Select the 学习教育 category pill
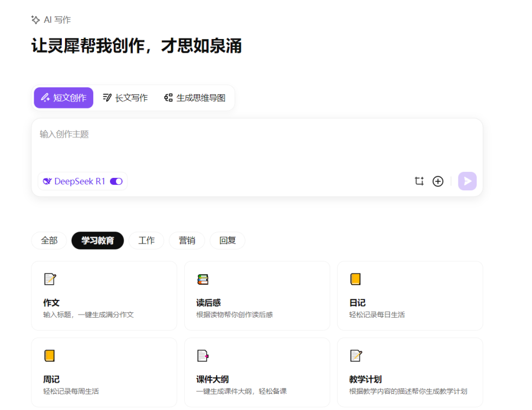The width and height of the screenshot is (532, 410). click(98, 241)
